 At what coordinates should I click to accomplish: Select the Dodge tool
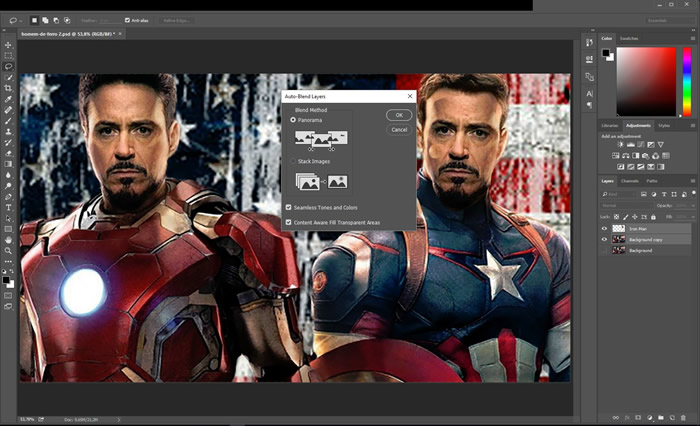point(8,186)
